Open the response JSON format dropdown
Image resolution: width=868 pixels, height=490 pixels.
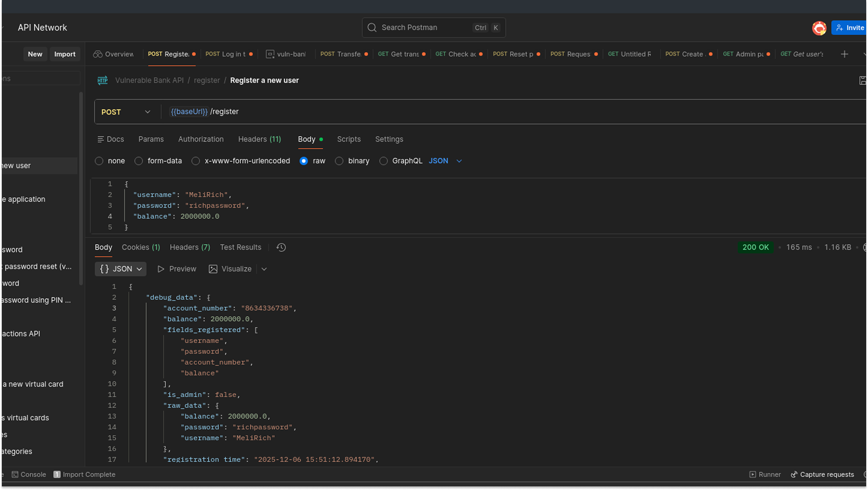121,269
